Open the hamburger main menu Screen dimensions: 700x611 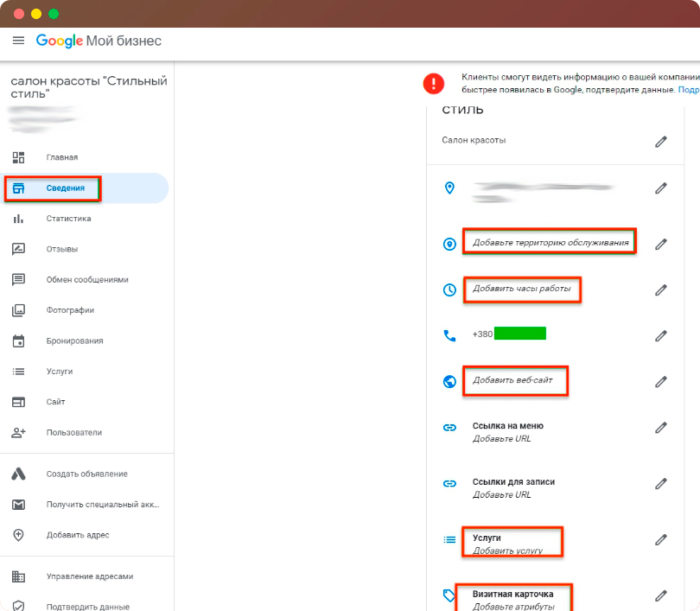pos(18,41)
